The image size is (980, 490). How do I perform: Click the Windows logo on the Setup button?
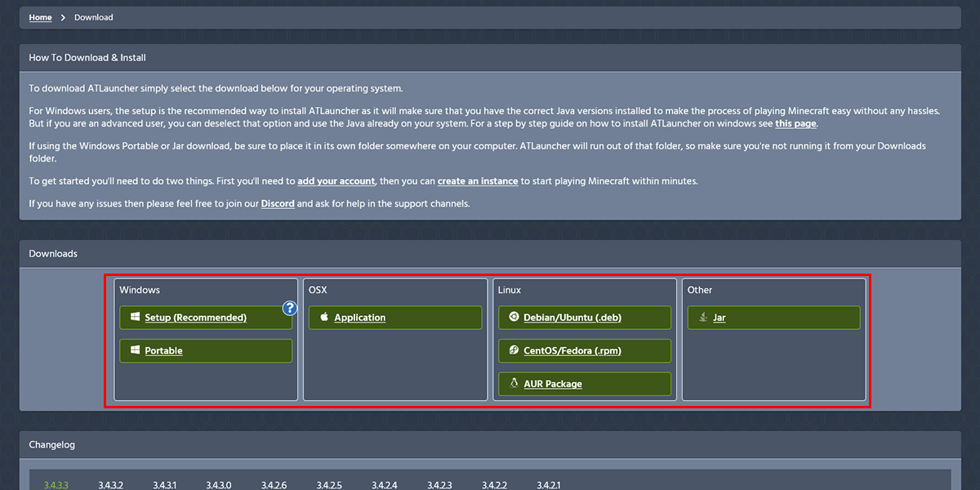point(136,318)
